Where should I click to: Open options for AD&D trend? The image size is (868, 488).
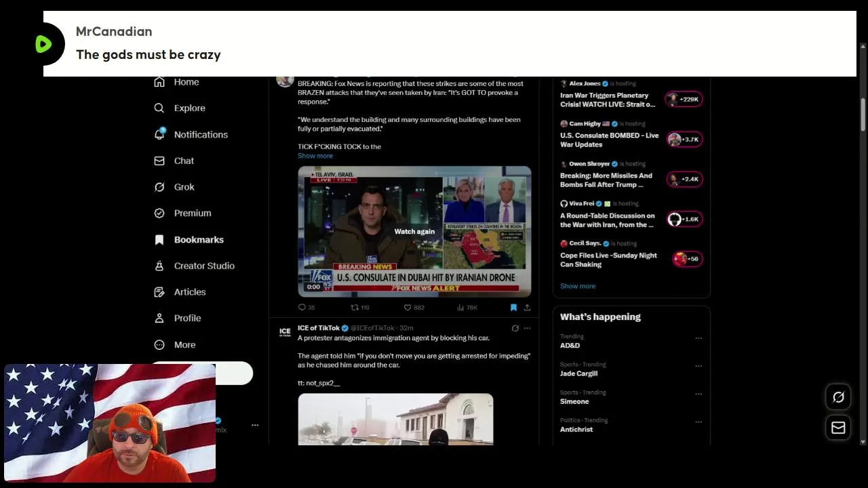tap(698, 338)
